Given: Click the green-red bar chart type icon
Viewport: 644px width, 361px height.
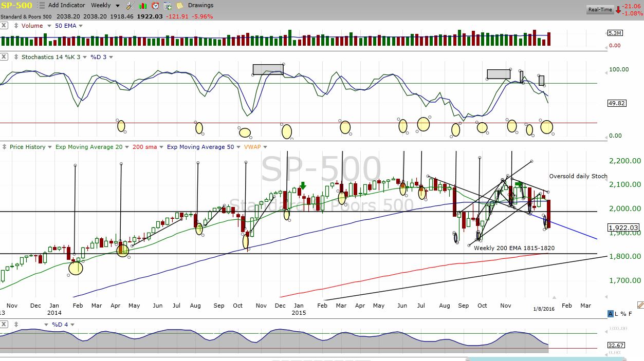Looking at the screenshot, I should (x=143, y=6).
